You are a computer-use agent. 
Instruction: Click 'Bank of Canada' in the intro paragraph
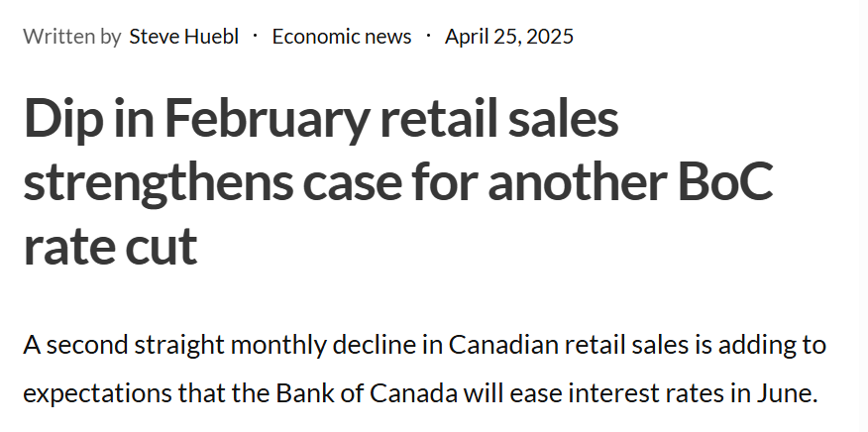[367, 393]
